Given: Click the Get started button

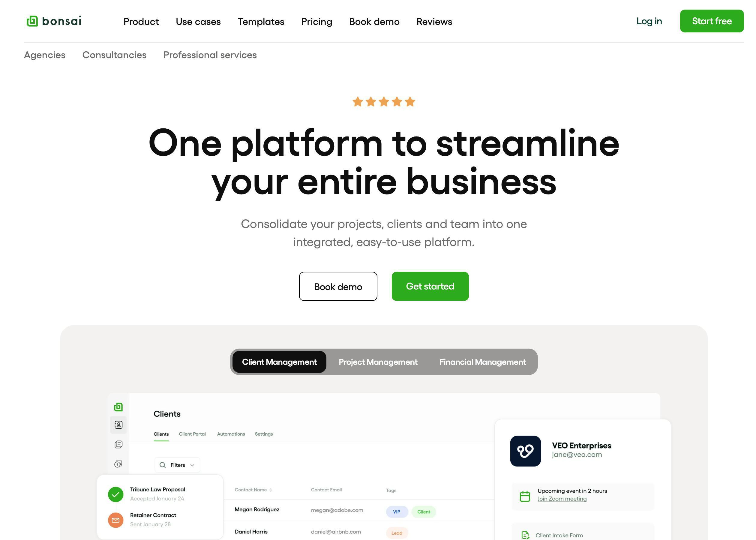Looking at the screenshot, I should click(x=430, y=286).
